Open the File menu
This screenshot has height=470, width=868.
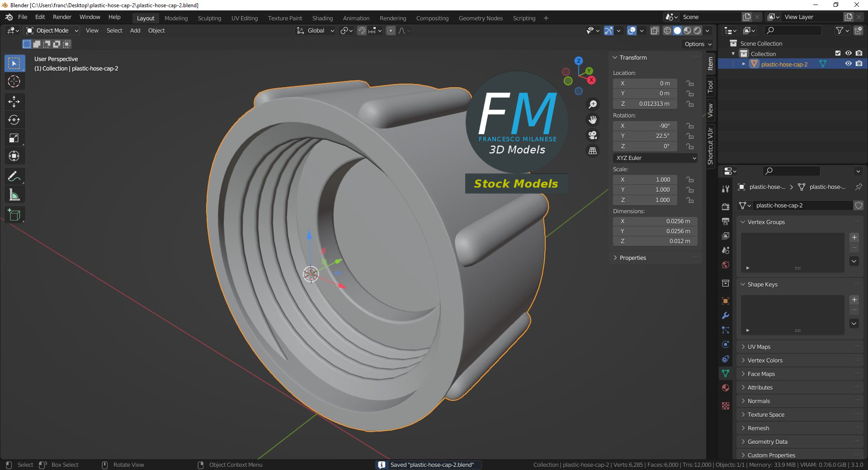click(x=23, y=17)
